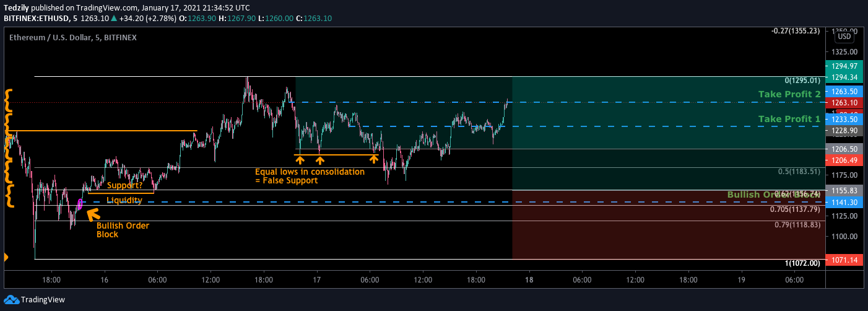868x311 pixels.
Task: Click the -0.27(1355.23) Fibonacci extension label
Action: [x=796, y=30]
